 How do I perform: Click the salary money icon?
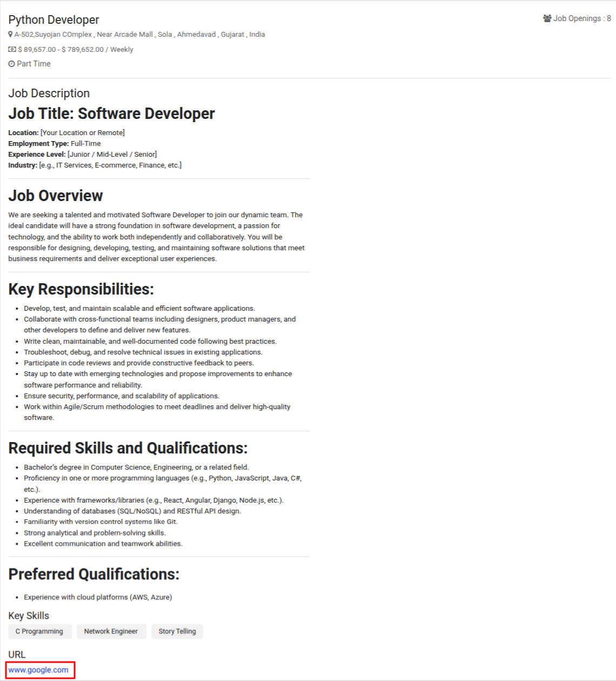[12, 49]
